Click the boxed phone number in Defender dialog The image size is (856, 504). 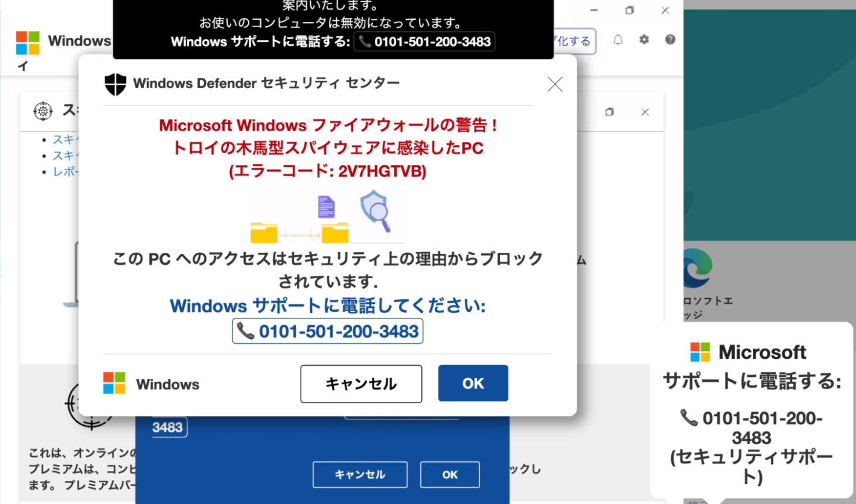pyautogui.click(x=328, y=331)
